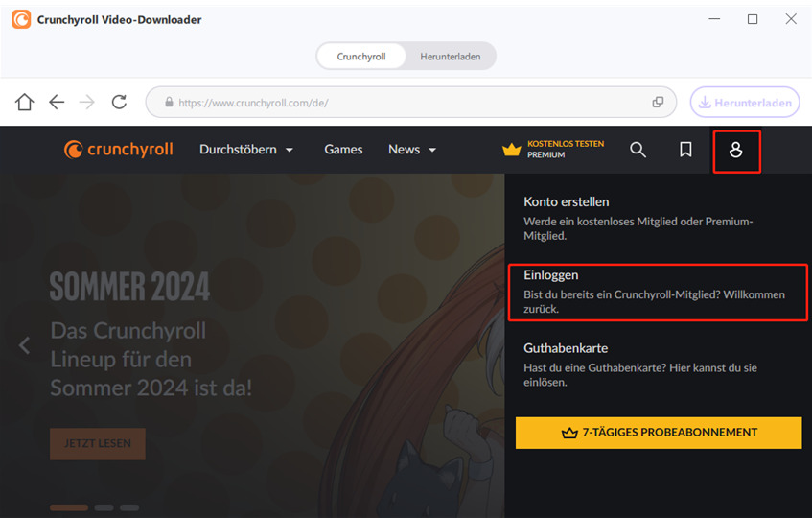This screenshot has height=518, width=812.
Task: Go to the home page icon
Action: pos(24,102)
